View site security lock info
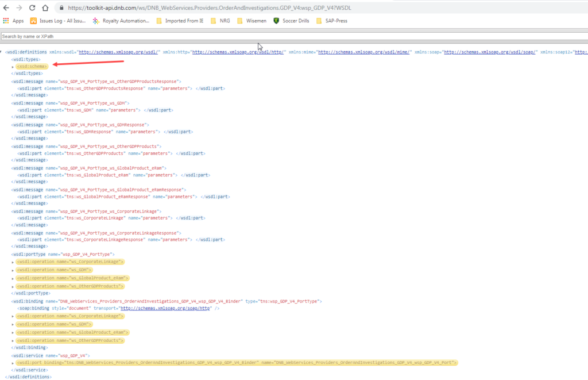The height and width of the screenshot is (380, 588). tap(61, 7)
